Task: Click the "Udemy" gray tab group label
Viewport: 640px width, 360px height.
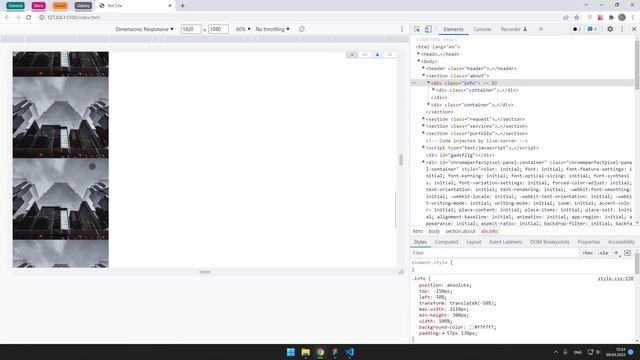Action: tap(83, 6)
